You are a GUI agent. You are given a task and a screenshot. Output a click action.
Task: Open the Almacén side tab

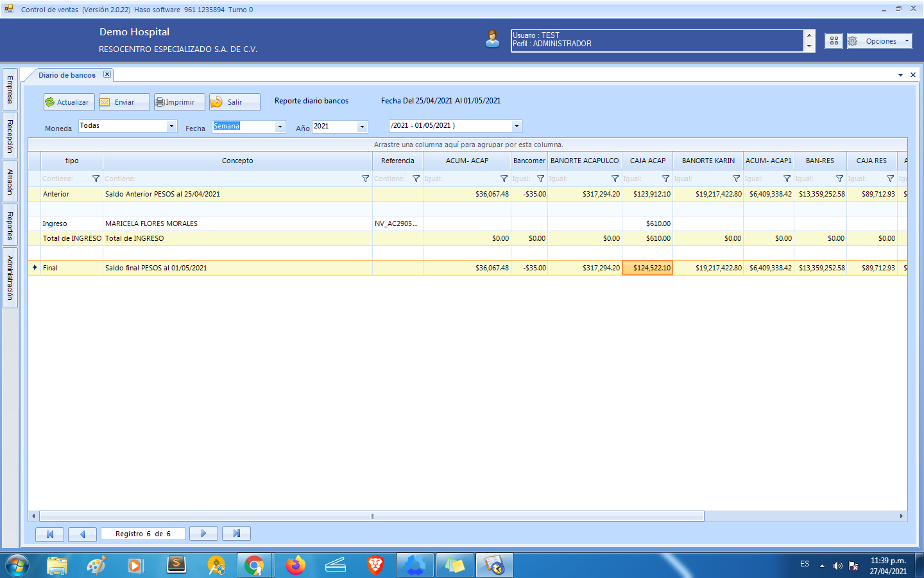coord(10,182)
